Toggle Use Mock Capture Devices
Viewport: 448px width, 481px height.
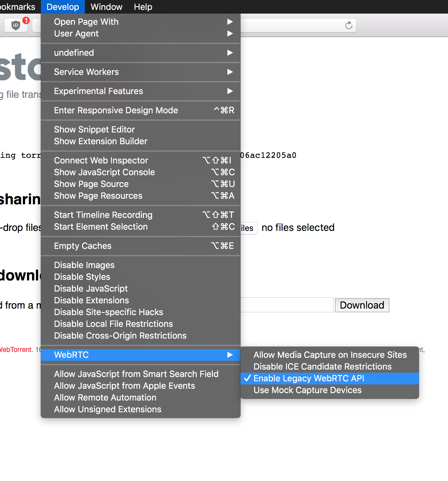(330, 390)
